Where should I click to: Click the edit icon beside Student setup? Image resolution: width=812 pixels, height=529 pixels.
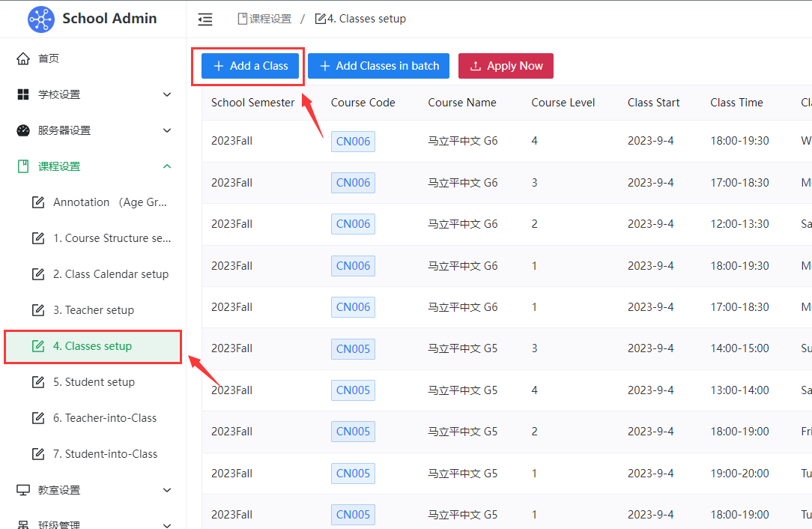(x=38, y=382)
